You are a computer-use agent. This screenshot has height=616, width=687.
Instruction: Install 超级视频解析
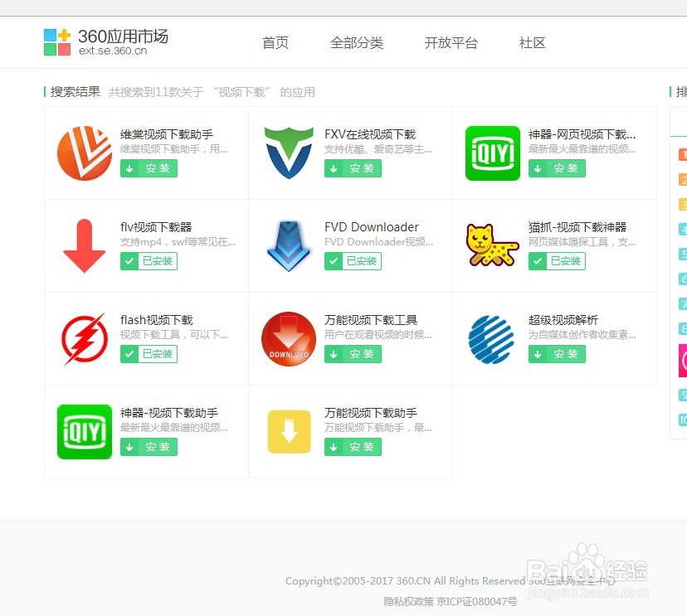(557, 354)
